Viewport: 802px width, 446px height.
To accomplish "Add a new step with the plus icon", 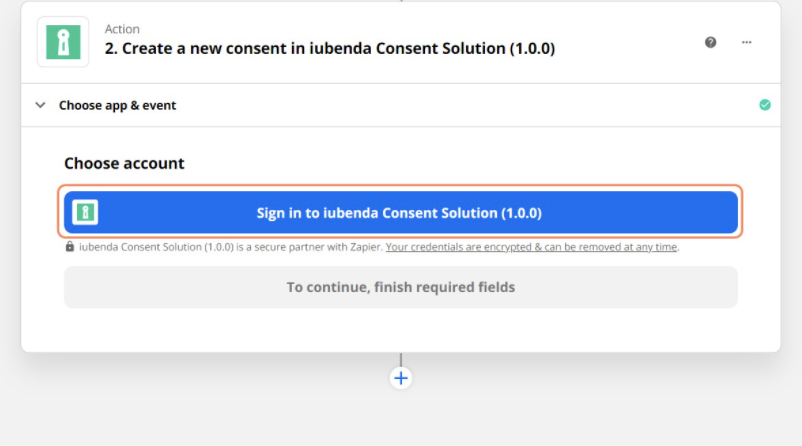I will [401, 378].
